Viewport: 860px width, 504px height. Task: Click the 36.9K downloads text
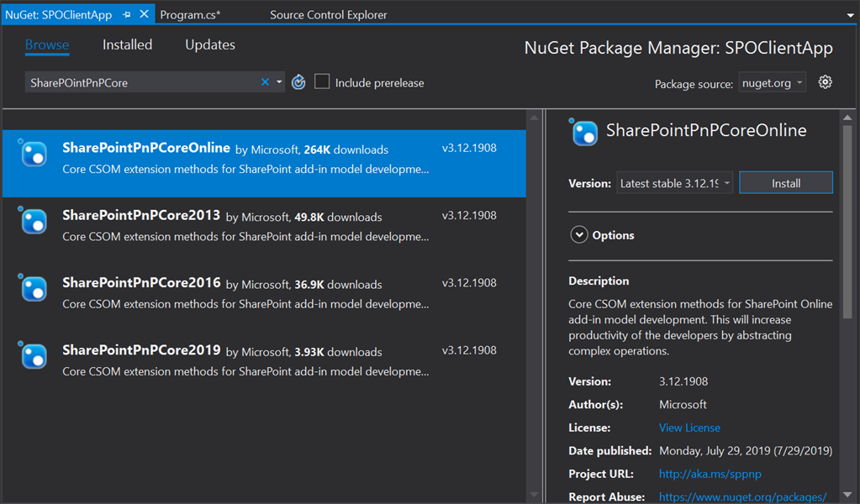[x=338, y=284]
